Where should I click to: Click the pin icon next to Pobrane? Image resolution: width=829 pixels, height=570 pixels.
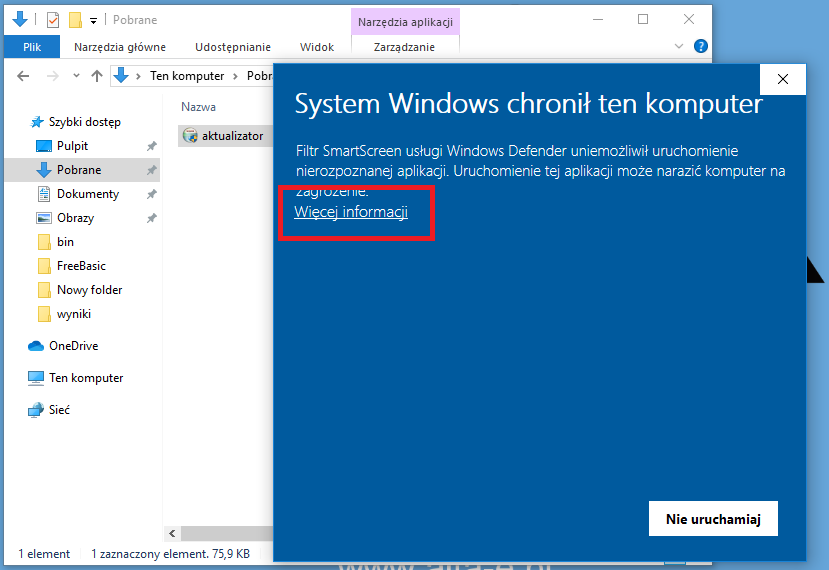[151, 170]
